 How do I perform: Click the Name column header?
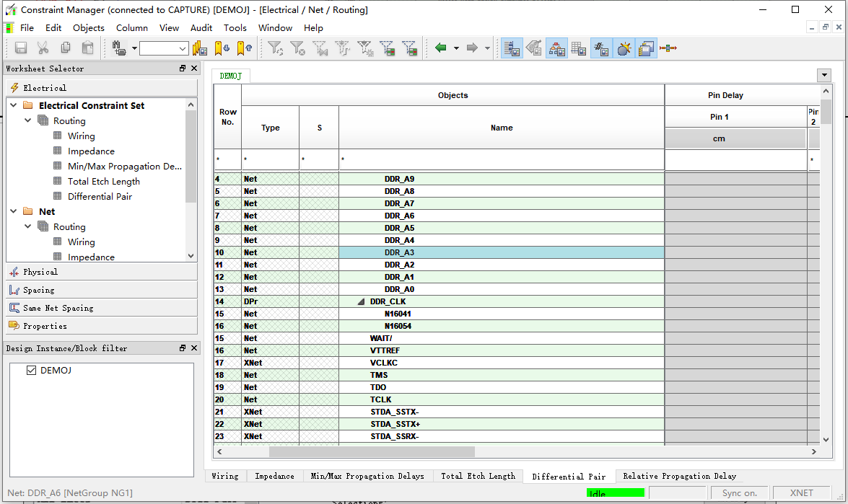[502, 128]
